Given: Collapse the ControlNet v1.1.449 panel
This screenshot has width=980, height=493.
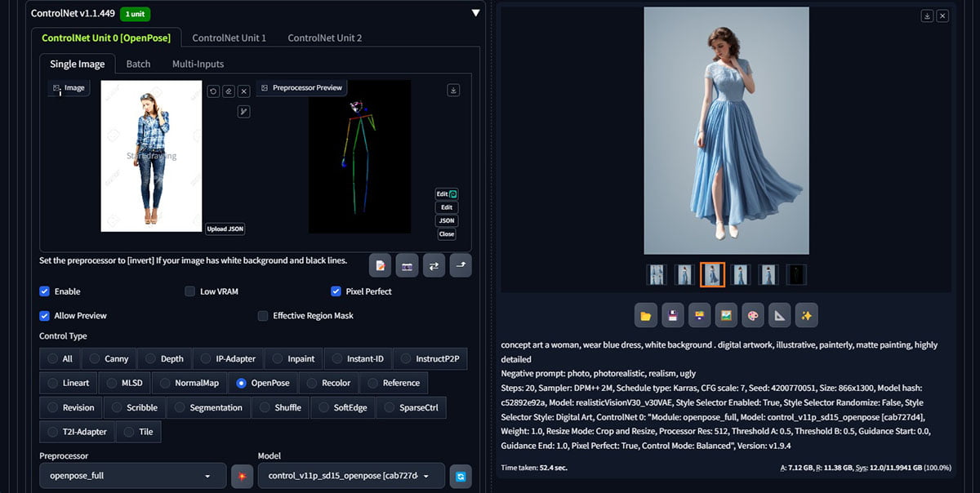Looking at the screenshot, I should (476, 13).
